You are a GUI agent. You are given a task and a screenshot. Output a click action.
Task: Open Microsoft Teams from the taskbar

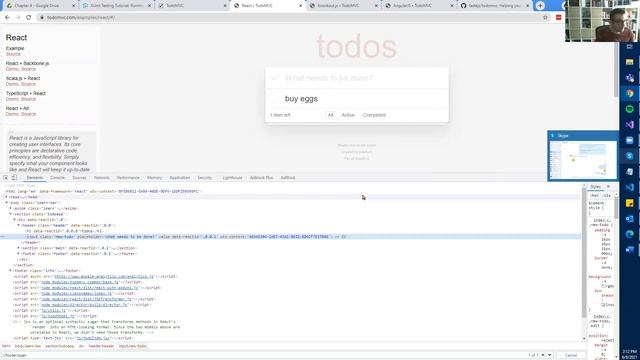(x=629, y=78)
